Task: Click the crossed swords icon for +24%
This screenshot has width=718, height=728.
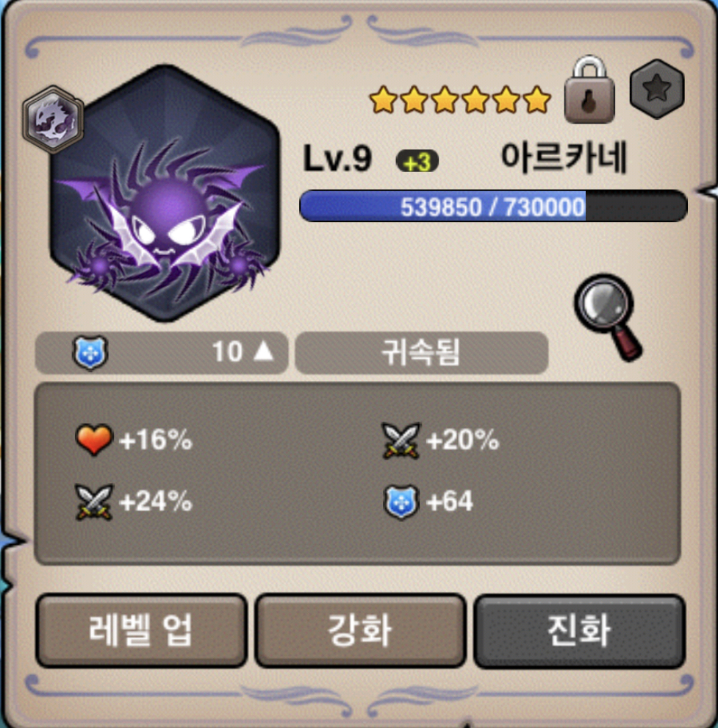Action: point(94,502)
